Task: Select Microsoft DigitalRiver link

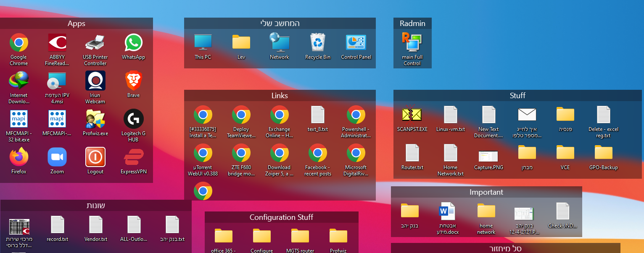Action: pyautogui.click(x=356, y=153)
